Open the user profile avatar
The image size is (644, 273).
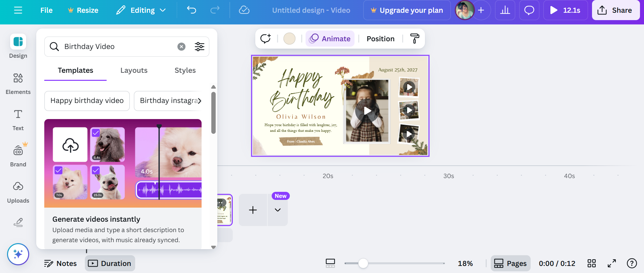point(465,10)
